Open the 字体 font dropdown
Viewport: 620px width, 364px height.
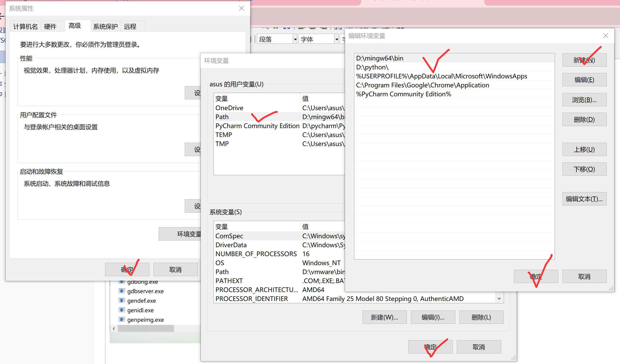[x=337, y=39]
